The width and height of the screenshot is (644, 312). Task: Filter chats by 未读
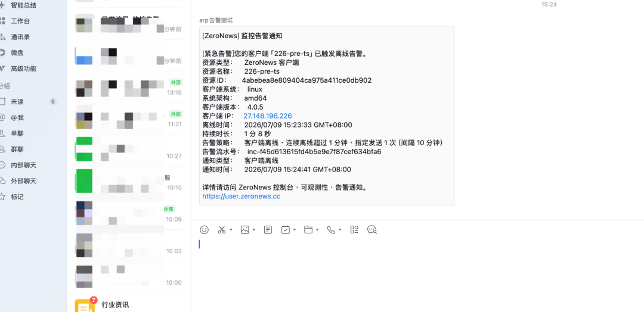[x=17, y=102]
